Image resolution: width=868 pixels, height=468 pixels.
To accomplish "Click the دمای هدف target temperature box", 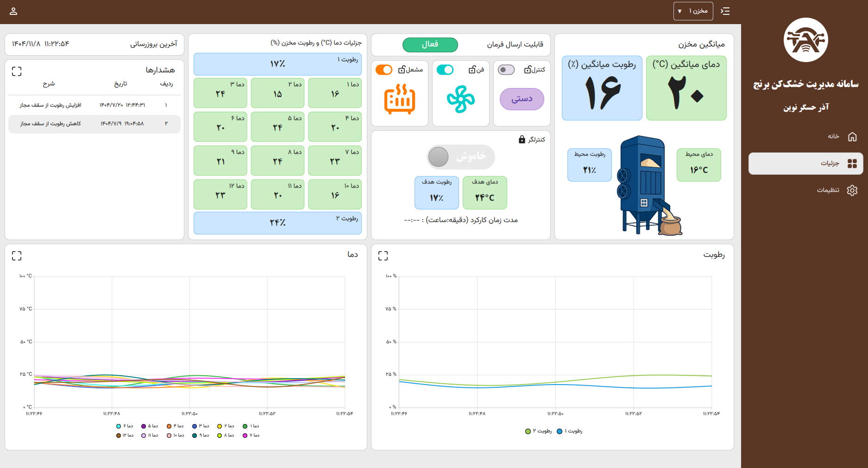I will (484, 192).
